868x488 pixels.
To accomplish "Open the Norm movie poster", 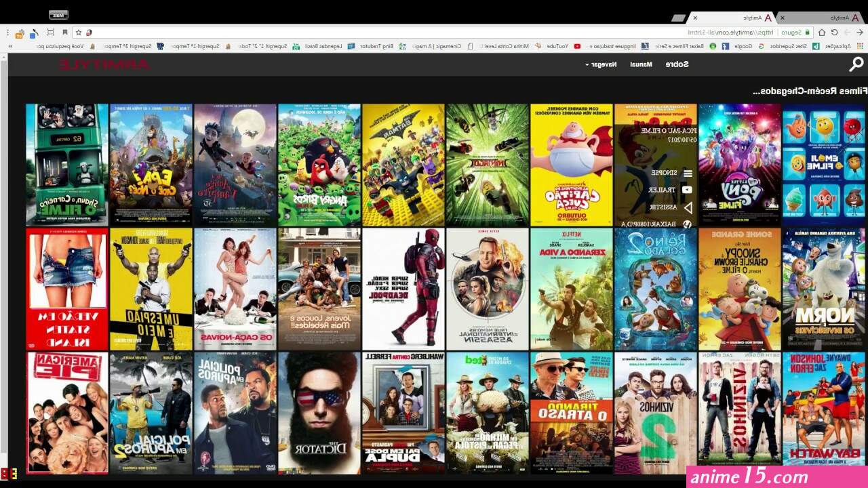I will click(x=824, y=289).
